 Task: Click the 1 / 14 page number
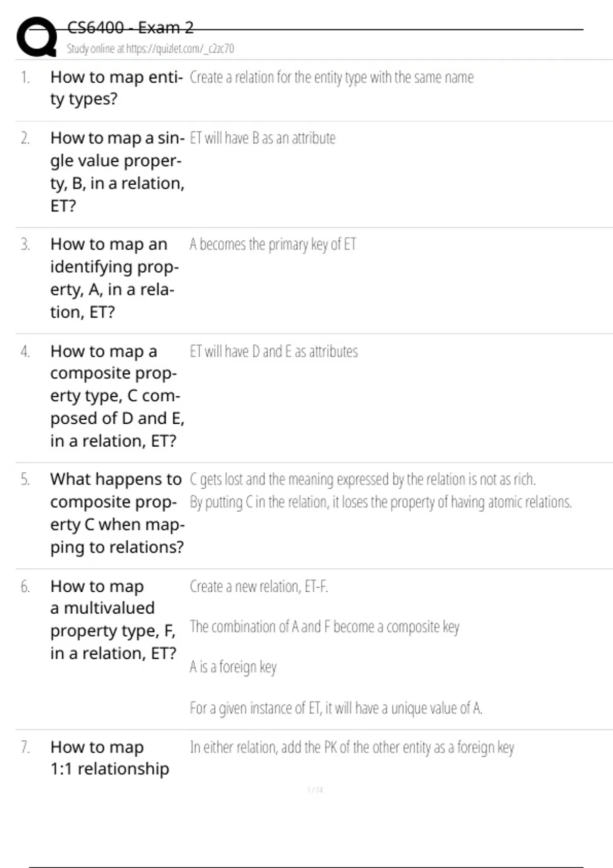[x=315, y=790]
